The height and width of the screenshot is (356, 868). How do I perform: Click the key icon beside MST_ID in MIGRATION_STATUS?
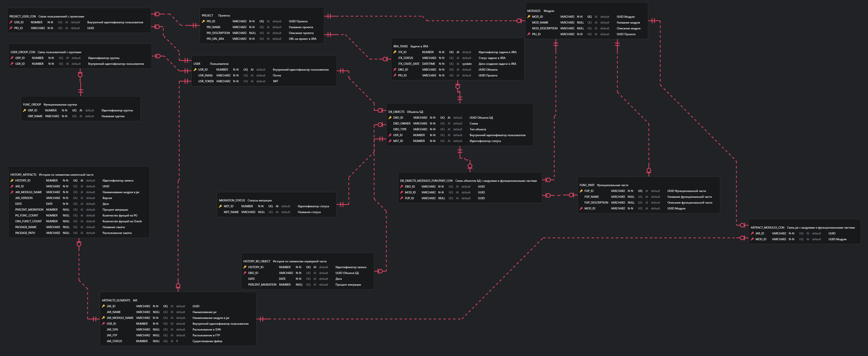220,206
